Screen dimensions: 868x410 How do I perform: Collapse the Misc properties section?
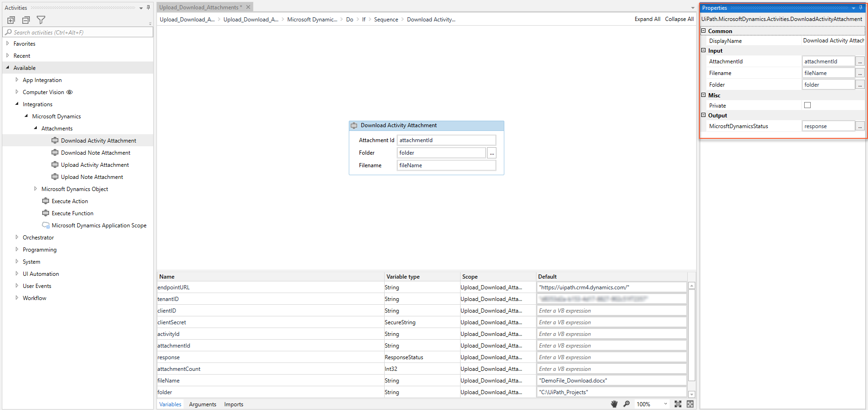coord(704,95)
